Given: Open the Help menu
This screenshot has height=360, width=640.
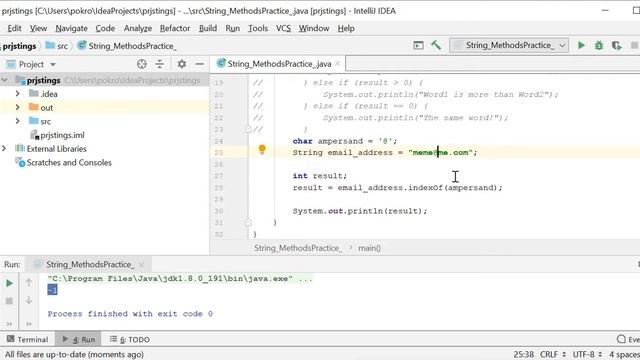Looking at the screenshot, I should [x=346, y=28].
